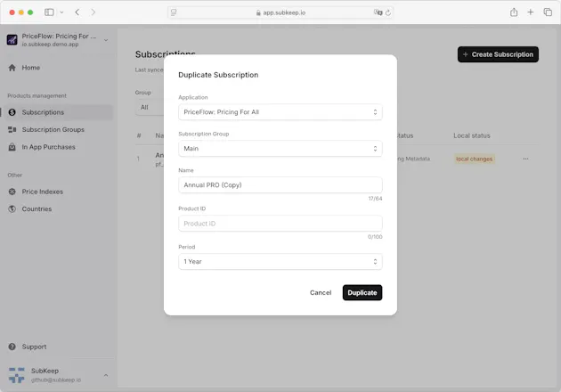This screenshot has width=561, height=392.
Task: Click the reader view icon in address bar
Action: coord(174,12)
